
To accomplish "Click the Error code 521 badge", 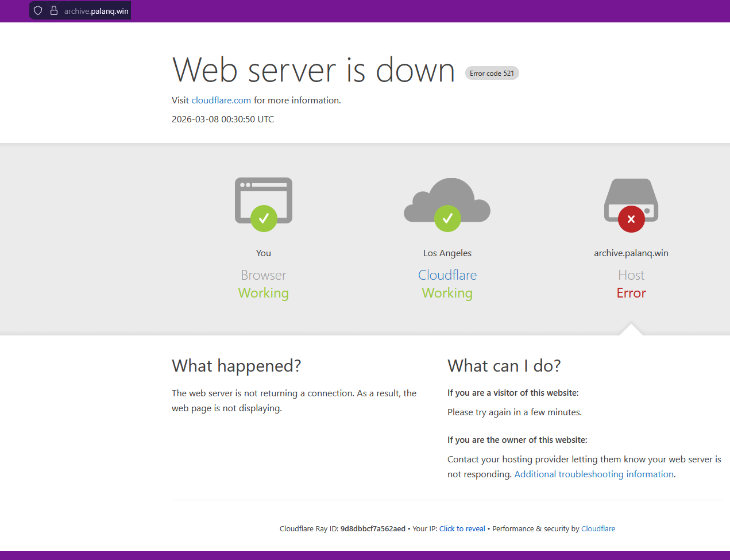I will 492,73.
